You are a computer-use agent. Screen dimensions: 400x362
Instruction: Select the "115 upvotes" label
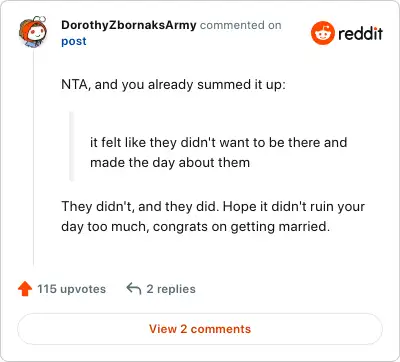[x=71, y=289]
